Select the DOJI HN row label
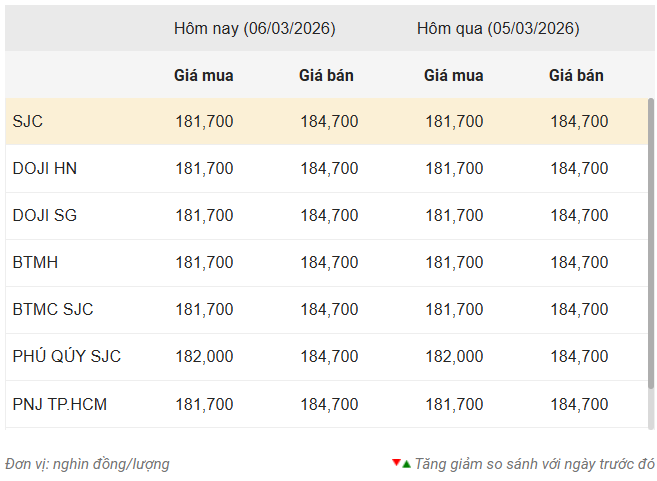Viewport: 657px width, 481px height. point(45,169)
